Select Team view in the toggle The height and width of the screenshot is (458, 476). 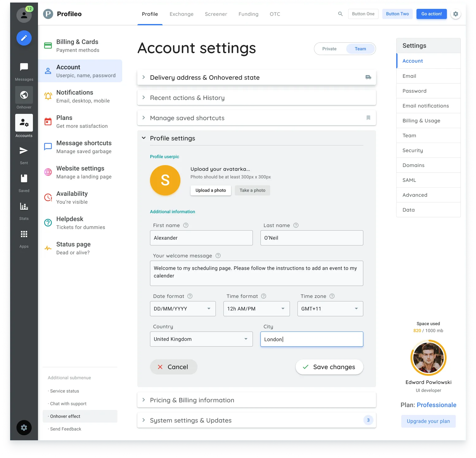point(360,48)
